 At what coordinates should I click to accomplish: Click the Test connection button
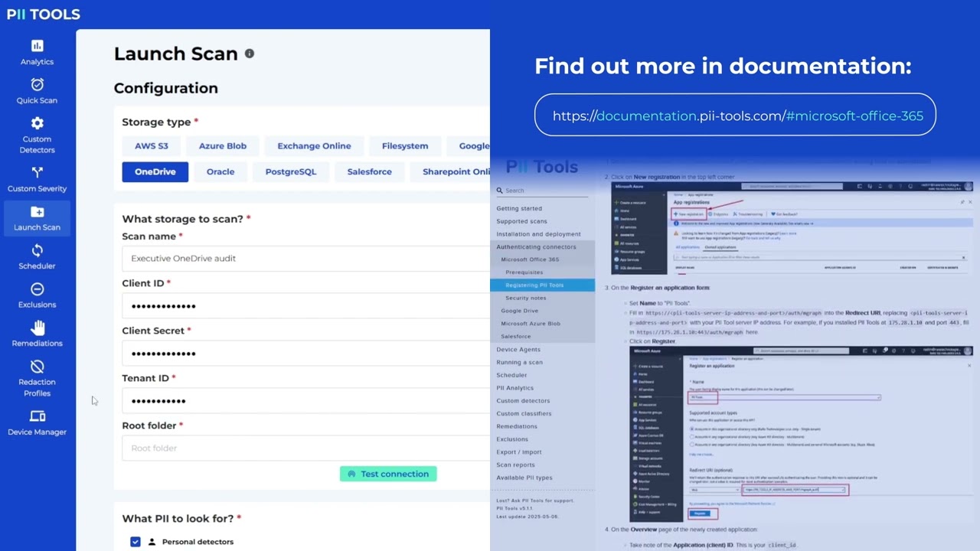[388, 474]
